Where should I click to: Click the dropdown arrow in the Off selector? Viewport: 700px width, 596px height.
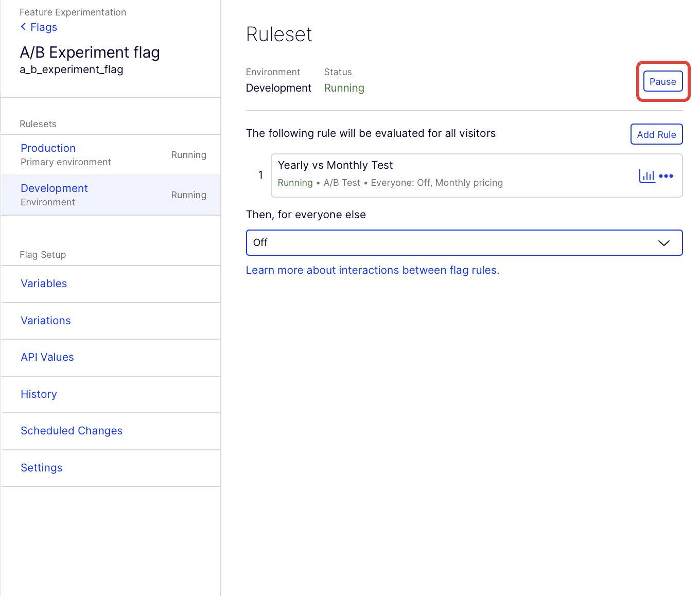pos(663,243)
